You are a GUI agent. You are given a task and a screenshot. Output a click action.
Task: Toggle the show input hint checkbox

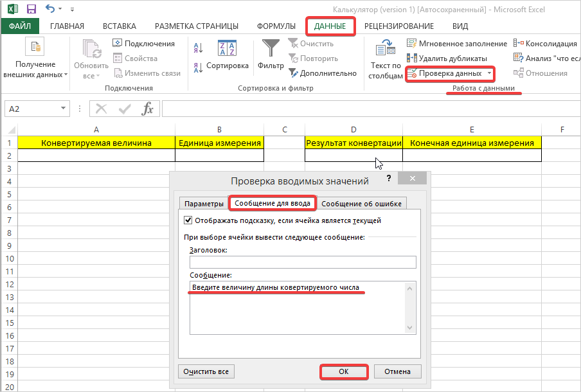point(188,220)
